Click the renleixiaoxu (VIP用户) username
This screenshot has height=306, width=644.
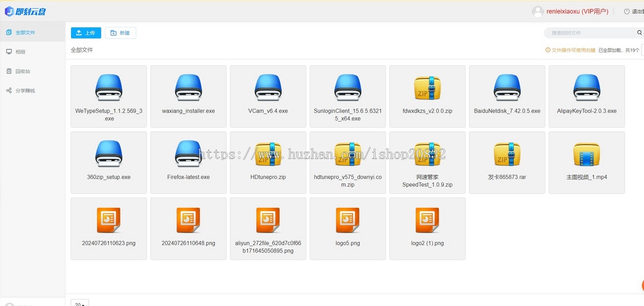tap(577, 11)
